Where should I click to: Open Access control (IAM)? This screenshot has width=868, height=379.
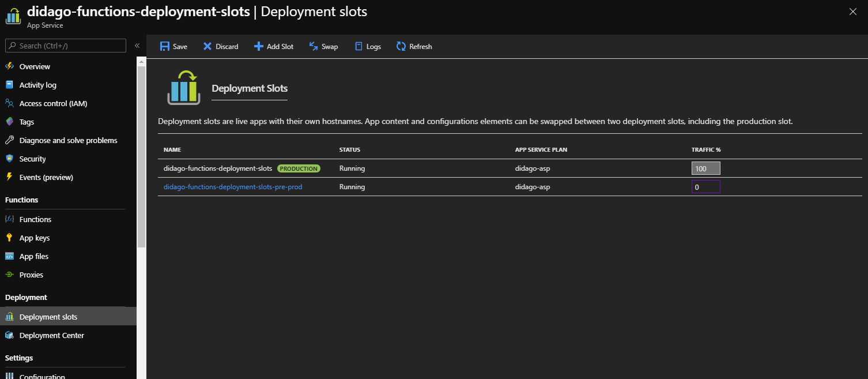click(53, 103)
